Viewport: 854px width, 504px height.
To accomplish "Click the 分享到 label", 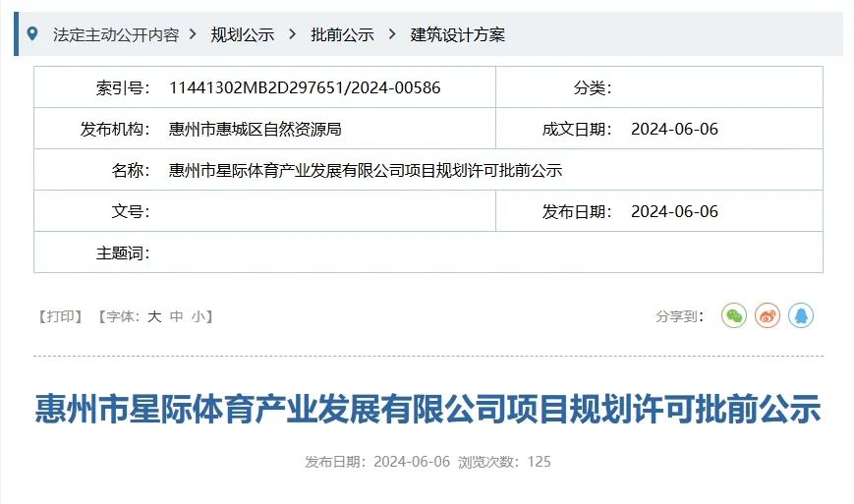I will [x=680, y=316].
